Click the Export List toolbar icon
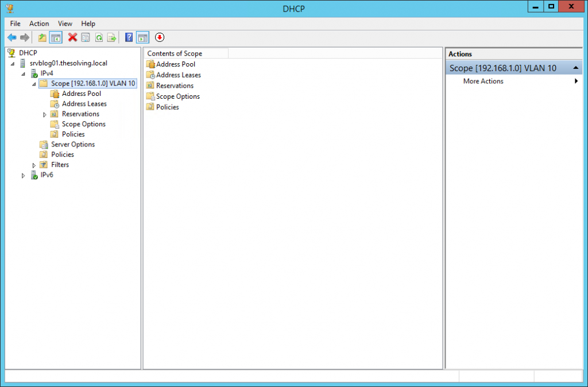 113,37
